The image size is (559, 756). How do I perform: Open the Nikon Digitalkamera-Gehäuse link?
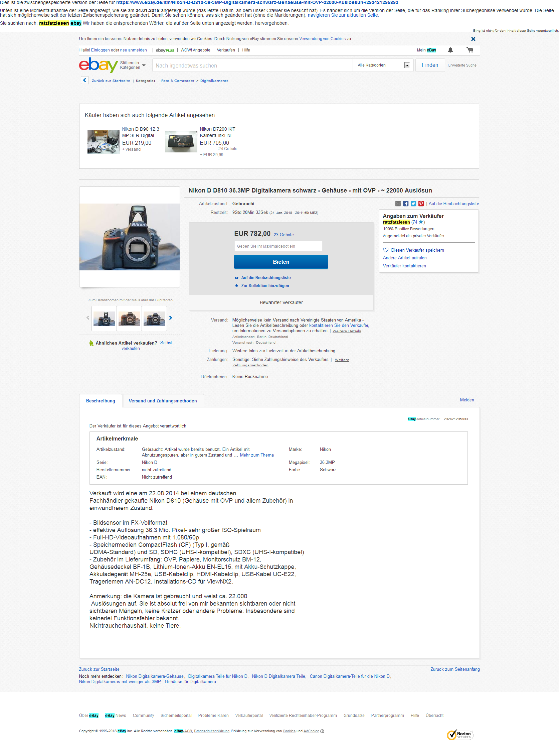pos(155,676)
